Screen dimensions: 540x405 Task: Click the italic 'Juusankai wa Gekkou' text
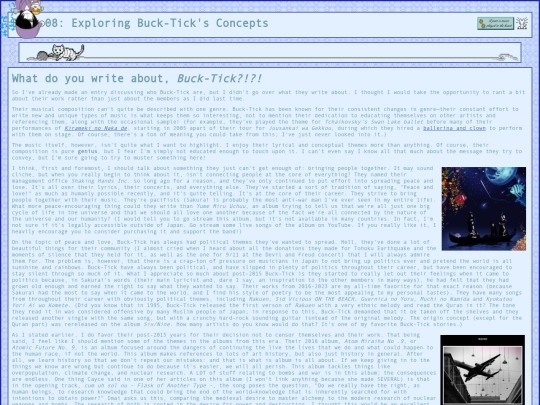300,128
